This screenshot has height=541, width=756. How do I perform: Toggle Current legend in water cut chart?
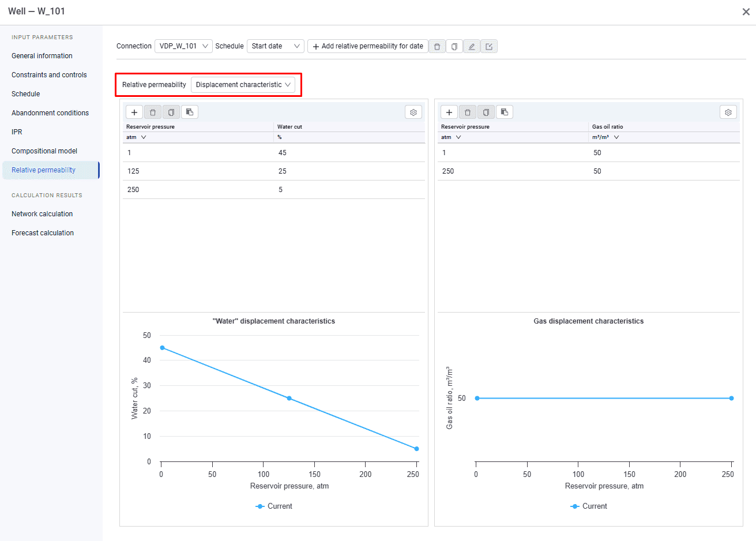pyautogui.click(x=274, y=506)
